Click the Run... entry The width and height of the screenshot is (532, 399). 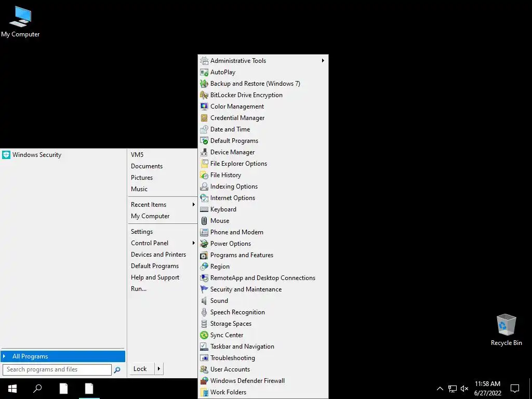139,289
